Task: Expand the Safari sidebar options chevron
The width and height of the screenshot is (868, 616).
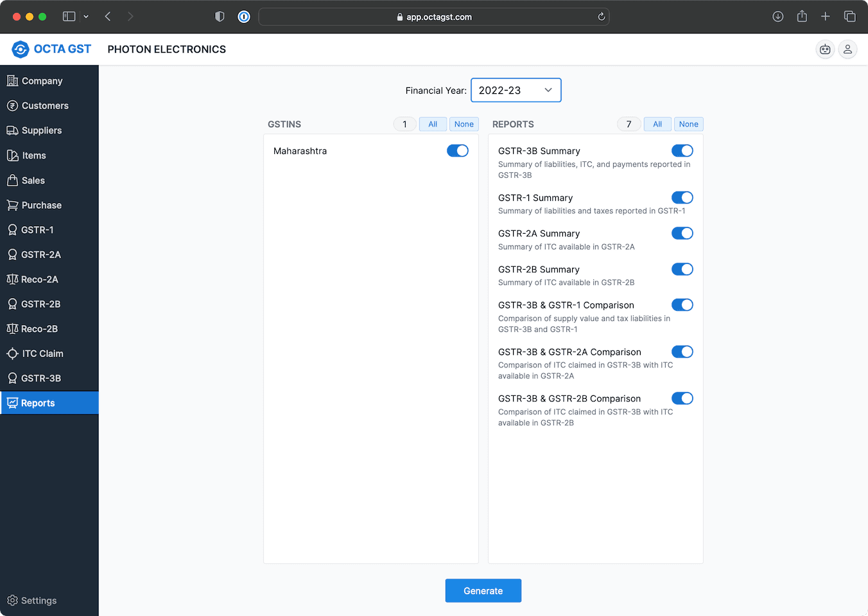Action: click(x=86, y=17)
